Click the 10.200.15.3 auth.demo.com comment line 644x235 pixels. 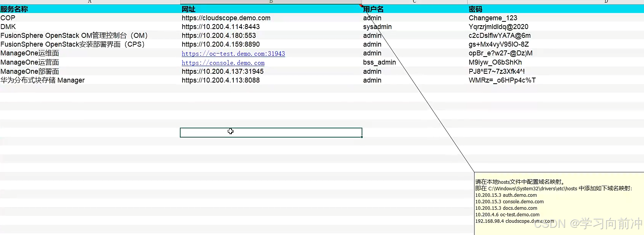tap(506, 195)
